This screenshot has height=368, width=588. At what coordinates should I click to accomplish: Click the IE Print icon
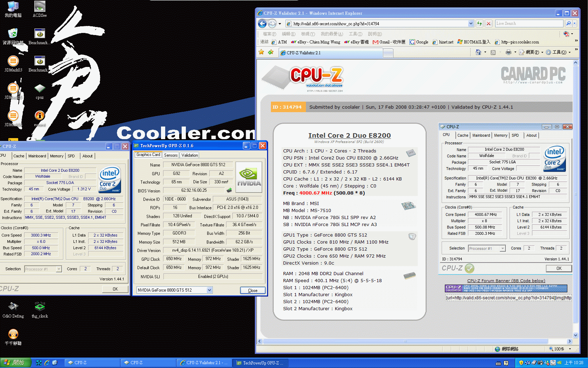point(508,52)
